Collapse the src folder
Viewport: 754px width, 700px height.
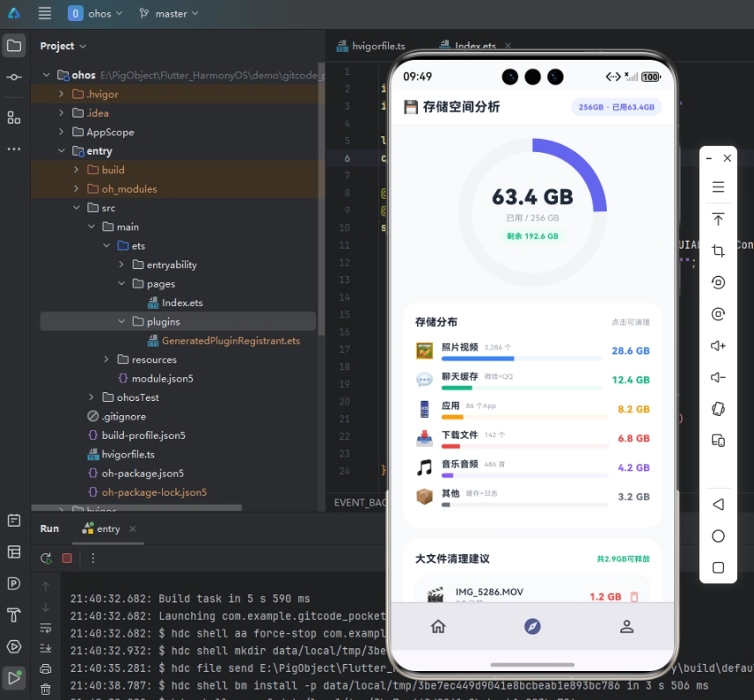click(76, 208)
